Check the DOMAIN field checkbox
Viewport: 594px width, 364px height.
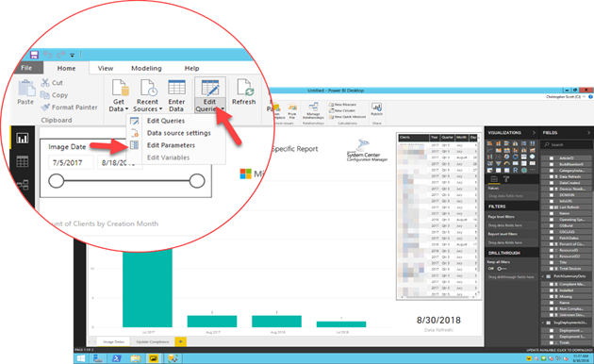click(x=552, y=195)
